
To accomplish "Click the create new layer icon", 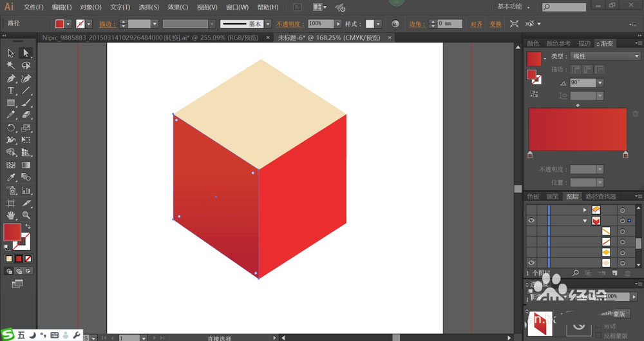I will pos(614,273).
